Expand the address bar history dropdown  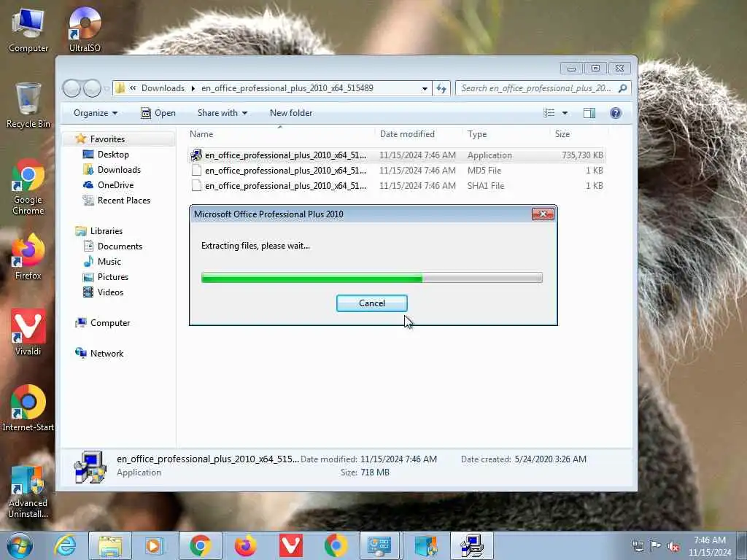coord(425,88)
